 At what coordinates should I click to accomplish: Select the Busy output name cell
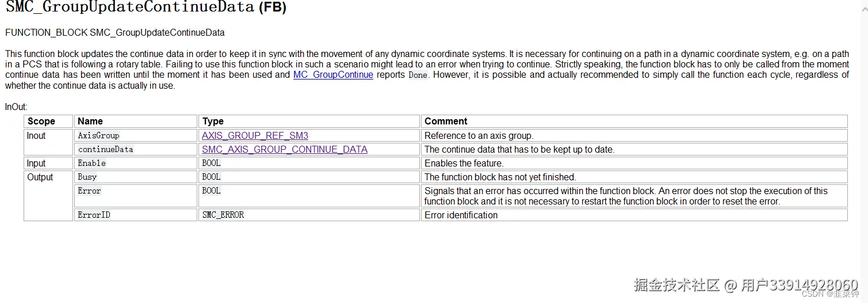[x=87, y=177]
